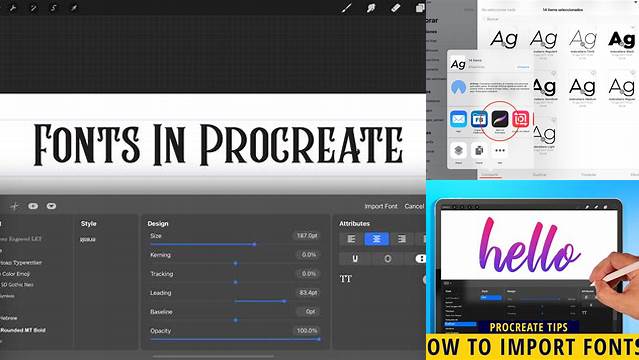This screenshot has width=639, height=360.
Task: Toggle left text alignment
Action: [x=351, y=239]
